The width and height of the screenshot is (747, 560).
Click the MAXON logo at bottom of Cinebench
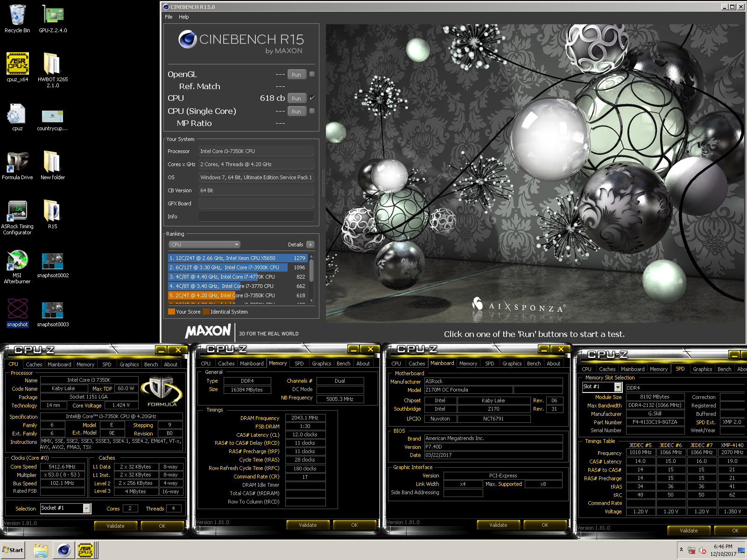208,331
